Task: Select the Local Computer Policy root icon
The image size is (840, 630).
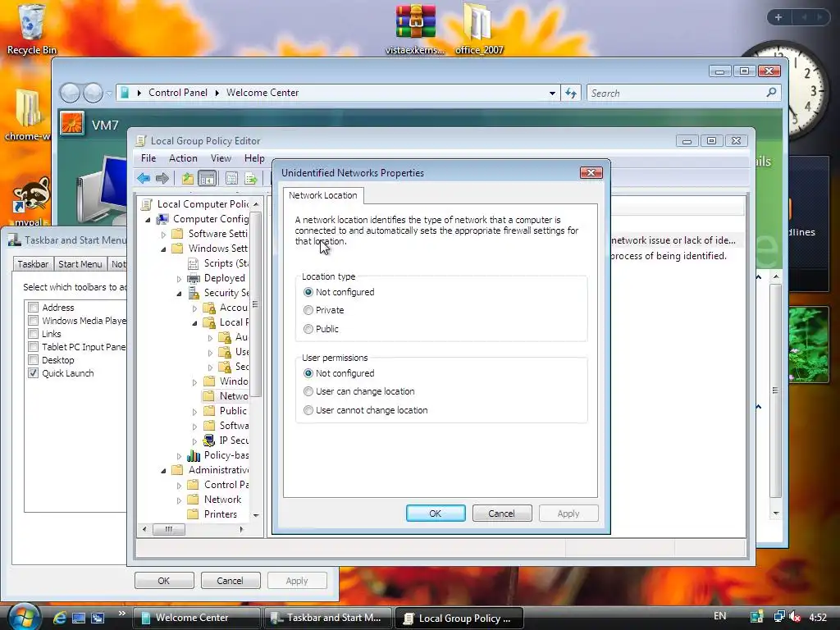Action: coord(146,204)
